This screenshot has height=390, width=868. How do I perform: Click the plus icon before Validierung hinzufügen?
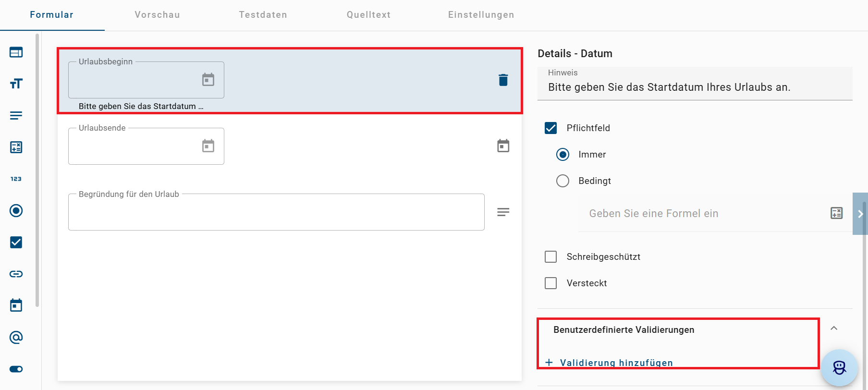click(549, 362)
